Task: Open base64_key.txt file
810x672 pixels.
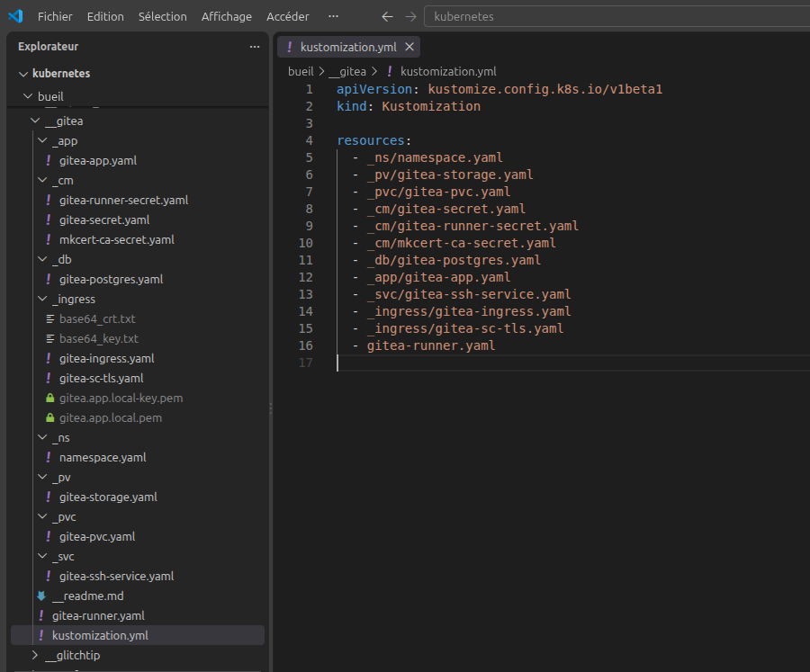Action: [99, 339]
